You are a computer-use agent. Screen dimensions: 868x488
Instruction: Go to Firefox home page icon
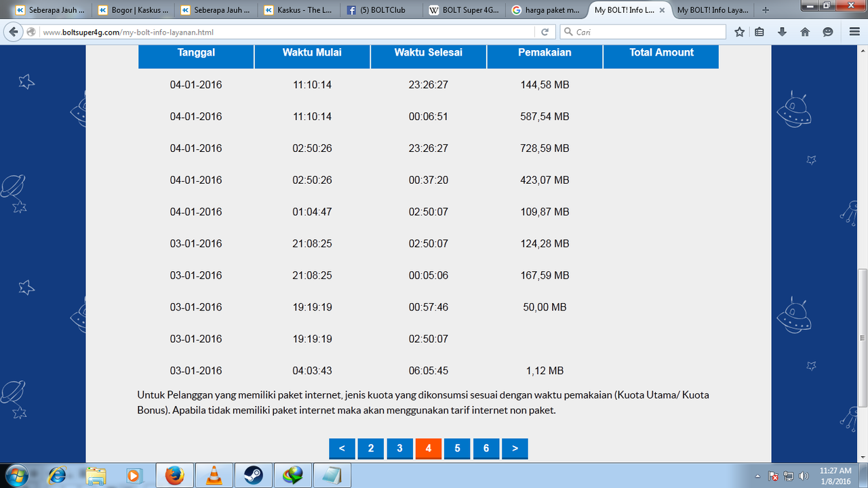click(805, 32)
